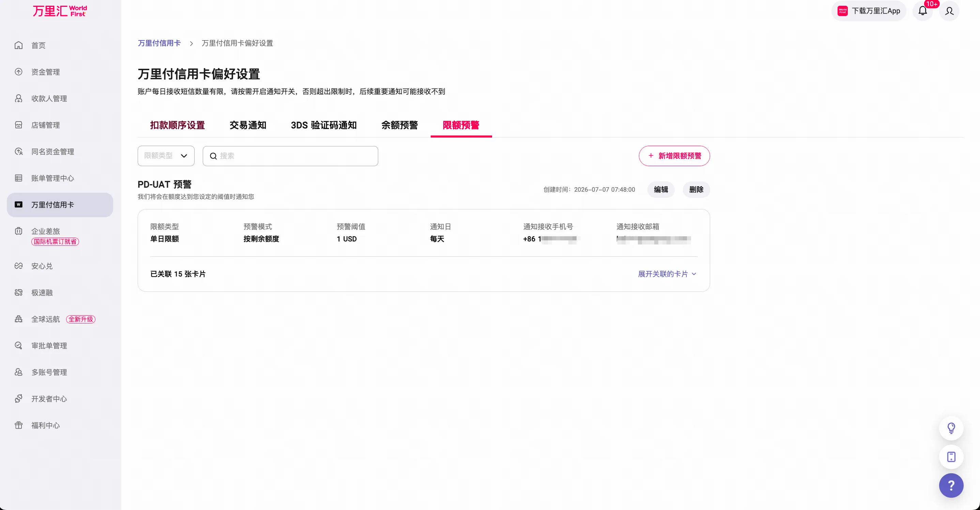
Task: Click into the 搜索 input field
Action: click(x=290, y=156)
